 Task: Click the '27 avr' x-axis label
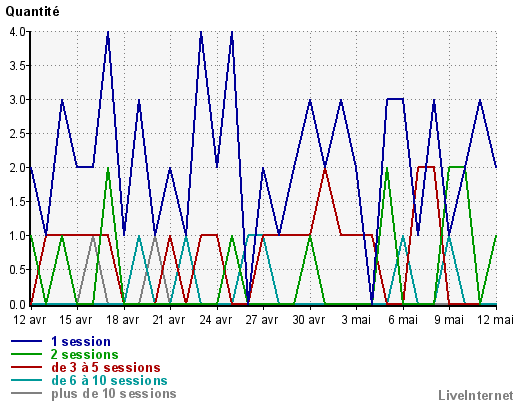coord(262,320)
